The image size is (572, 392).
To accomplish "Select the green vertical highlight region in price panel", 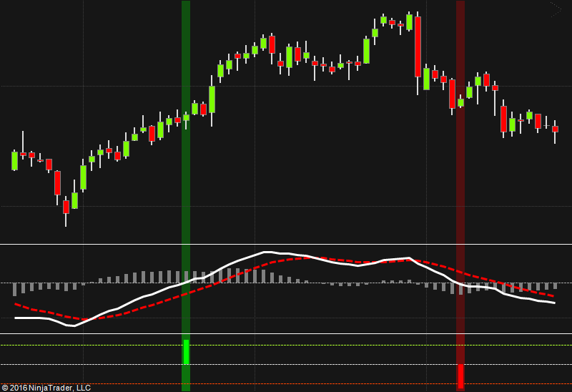I will click(x=186, y=122).
